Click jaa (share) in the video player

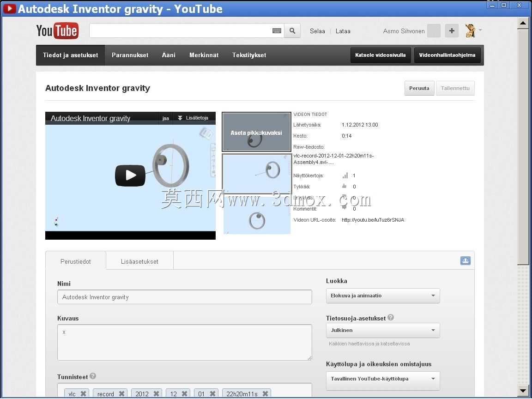click(x=166, y=118)
